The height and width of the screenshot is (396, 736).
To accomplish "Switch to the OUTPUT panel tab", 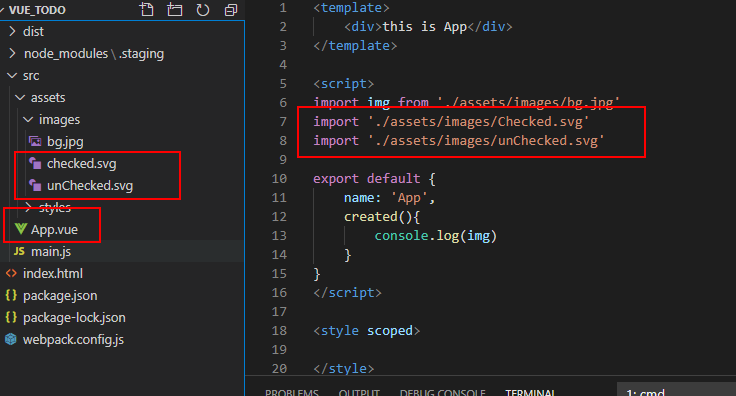I will point(359,392).
